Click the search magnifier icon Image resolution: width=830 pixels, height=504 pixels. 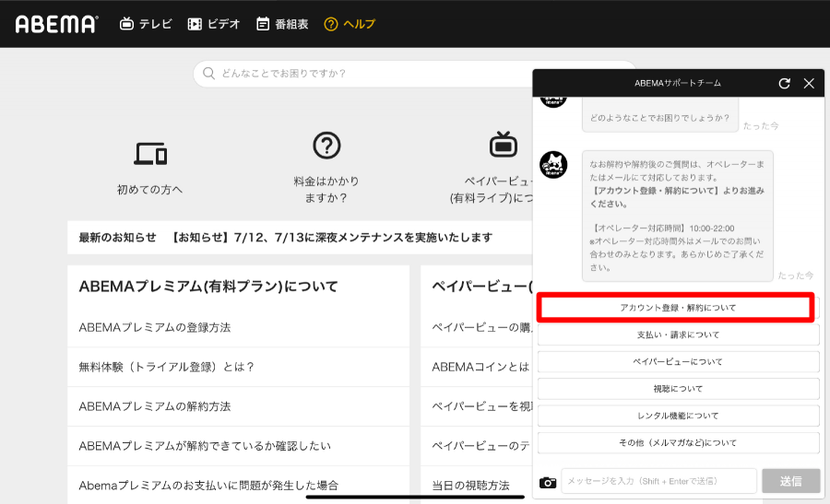pyautogui.click(x=209, y=73)
